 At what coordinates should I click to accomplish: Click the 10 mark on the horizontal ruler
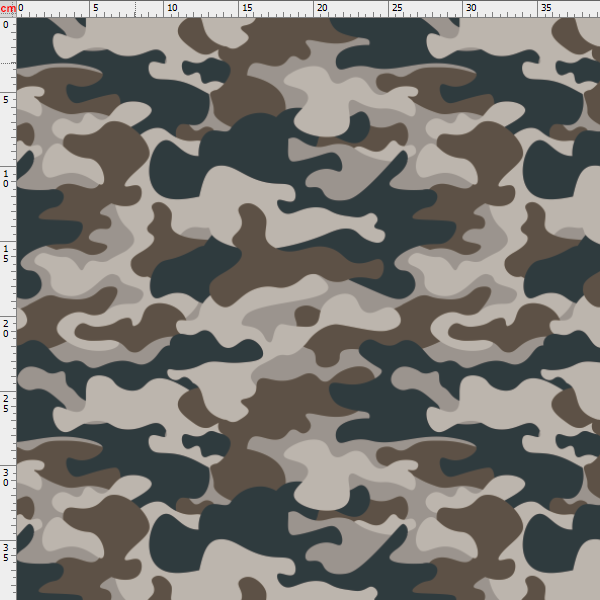[x=172, y=8]
